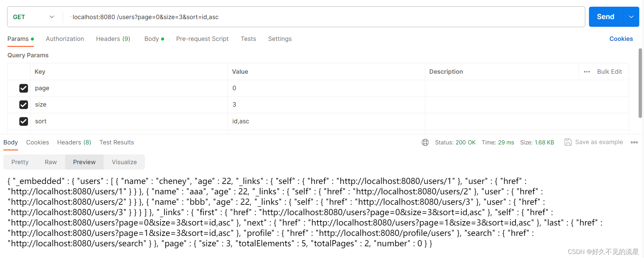Click the sort row description cell
This screenshot has width=644, height=258.
pyautogui.click(x=527, y=121)
